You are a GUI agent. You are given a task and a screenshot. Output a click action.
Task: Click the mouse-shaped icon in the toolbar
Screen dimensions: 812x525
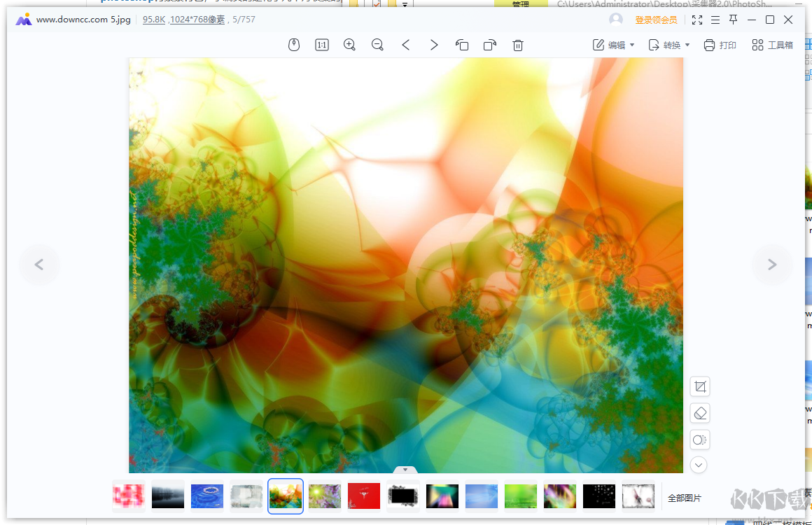[293, 45]
